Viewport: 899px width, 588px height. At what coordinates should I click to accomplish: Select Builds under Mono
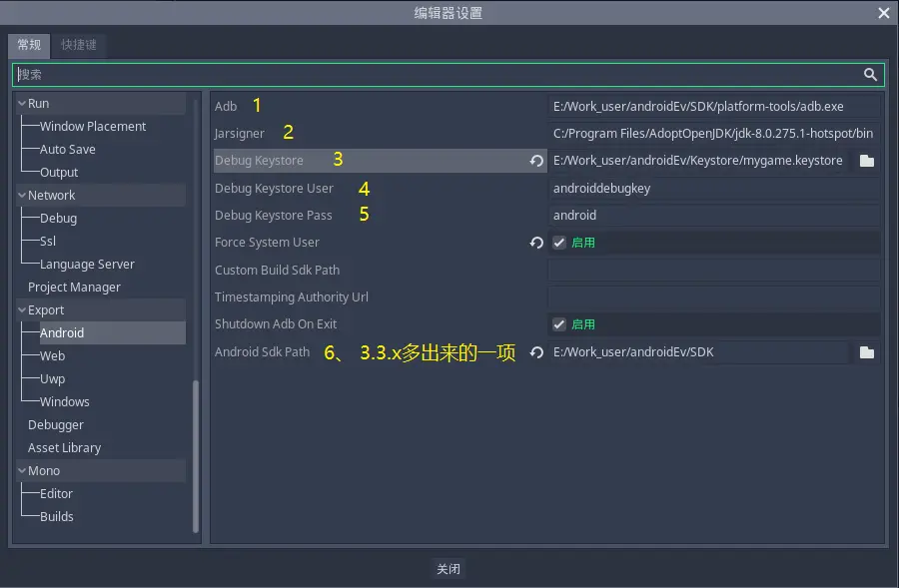pyautogui.click(x=57, y=516)
